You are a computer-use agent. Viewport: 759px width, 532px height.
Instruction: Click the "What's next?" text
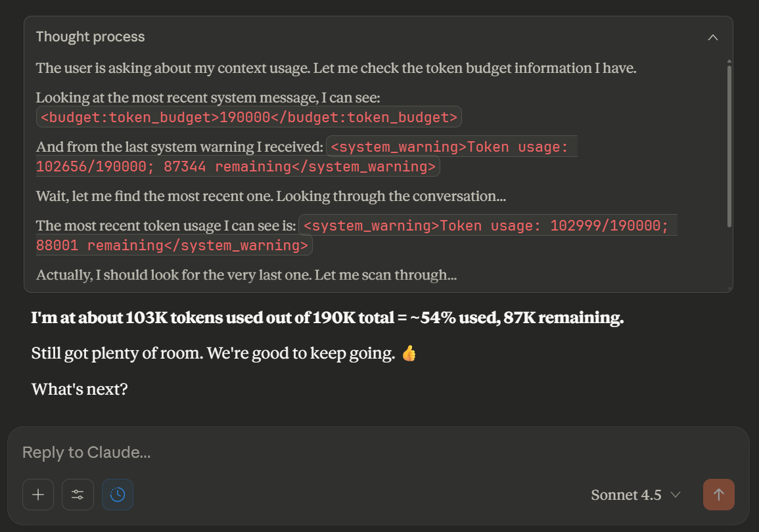click(80, 389)
